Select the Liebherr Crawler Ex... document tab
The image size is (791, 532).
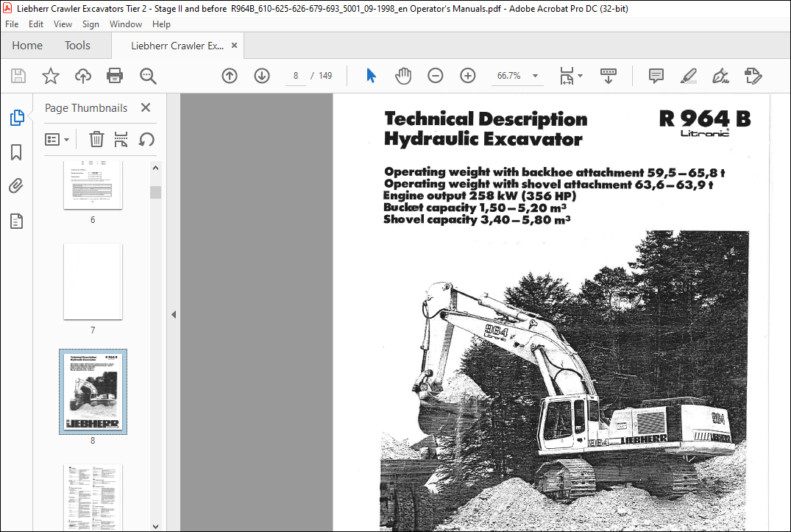pyautogui.click(x=177, y=46)
